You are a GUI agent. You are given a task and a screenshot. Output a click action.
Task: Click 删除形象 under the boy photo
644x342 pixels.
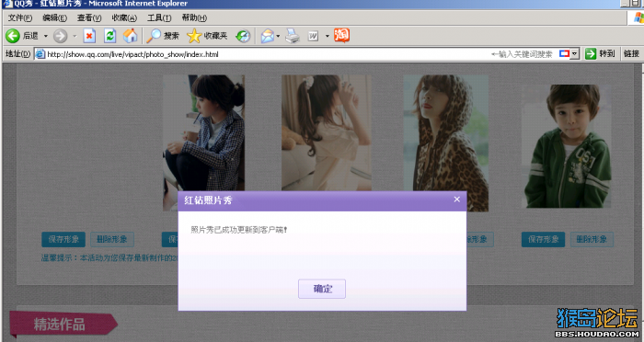(592, 239)
